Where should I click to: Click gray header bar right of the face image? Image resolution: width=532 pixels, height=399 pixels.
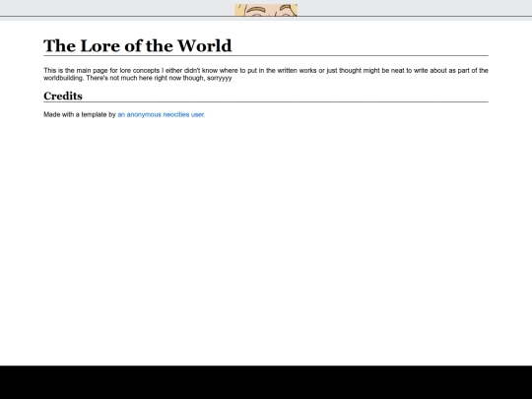pyautogui.click(x=415, y=8)
